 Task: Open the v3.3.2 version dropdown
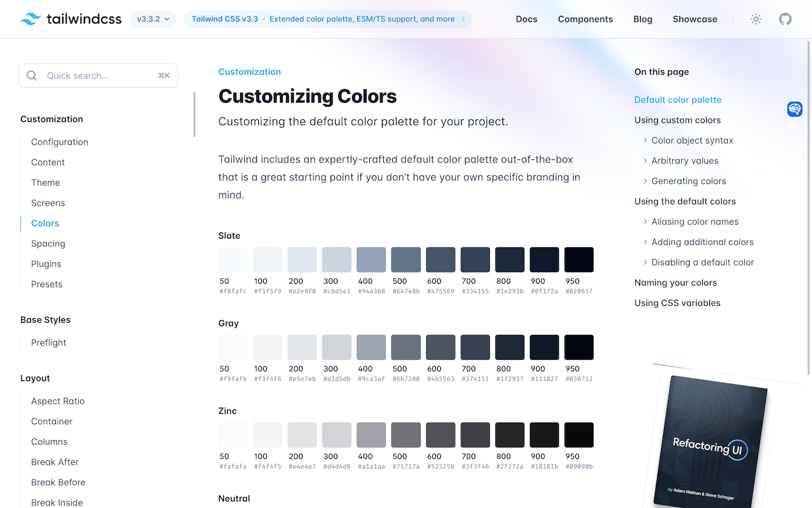point(153,19)
